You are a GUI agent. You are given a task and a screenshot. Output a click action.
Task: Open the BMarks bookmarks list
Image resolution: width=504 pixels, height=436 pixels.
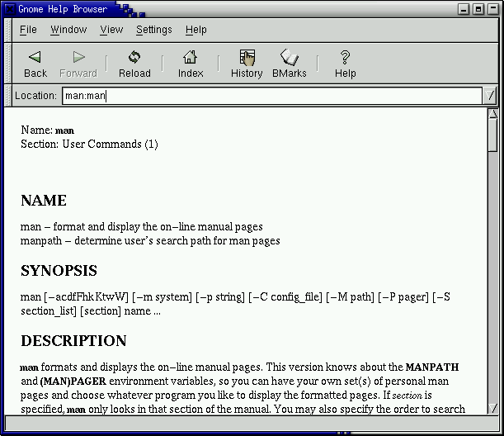coord(290,64)
